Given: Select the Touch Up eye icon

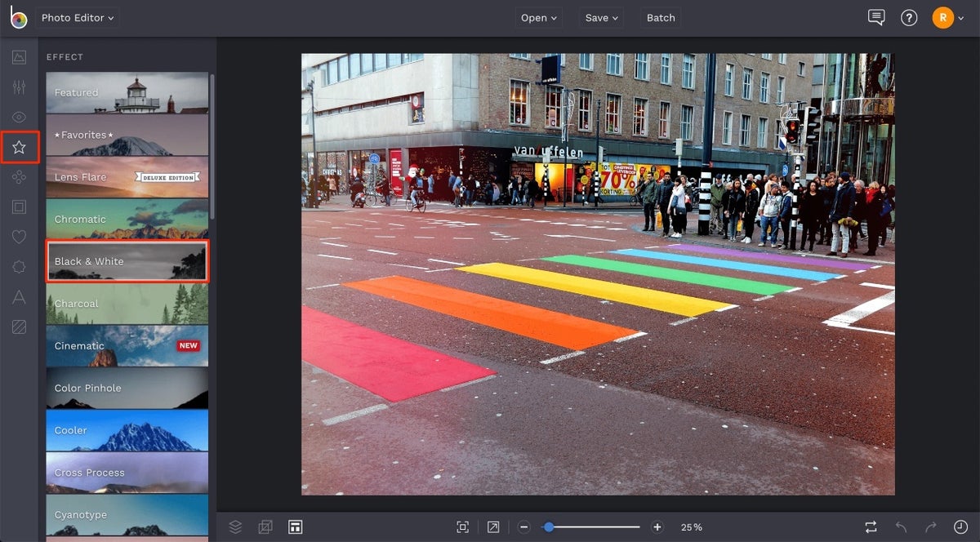Looking at the screenshot, I should click(18, 117).
